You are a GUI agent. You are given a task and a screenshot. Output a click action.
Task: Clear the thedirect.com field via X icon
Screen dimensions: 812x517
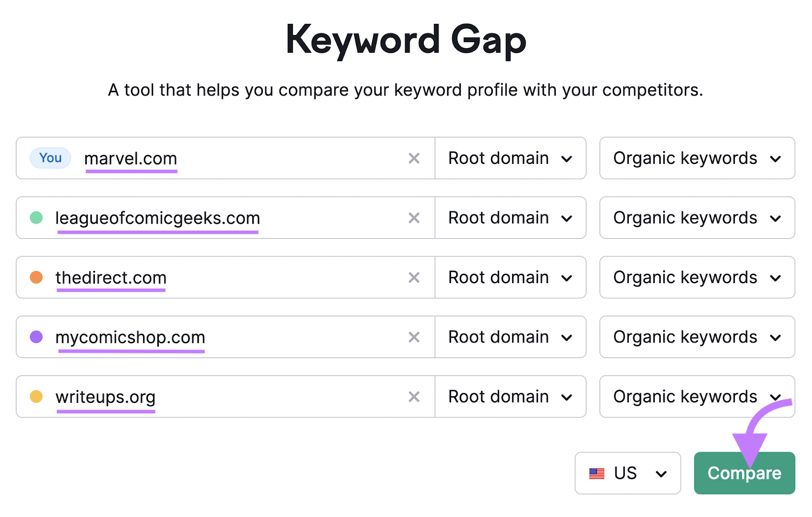pos(414,278)
